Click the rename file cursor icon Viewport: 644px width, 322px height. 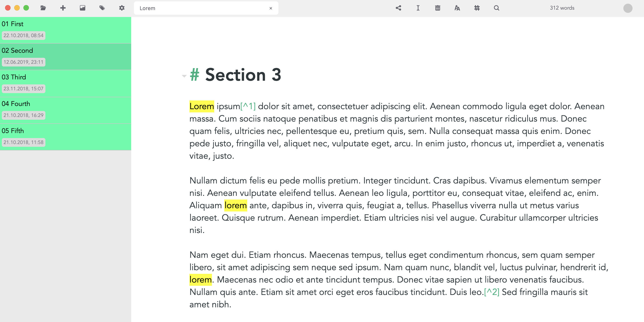418,8
